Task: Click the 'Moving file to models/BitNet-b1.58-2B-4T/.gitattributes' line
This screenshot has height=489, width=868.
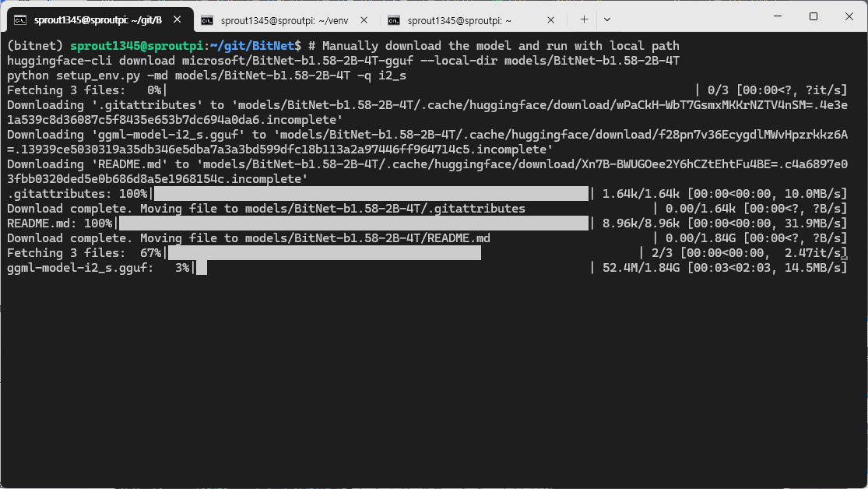Action: (332, 209)
